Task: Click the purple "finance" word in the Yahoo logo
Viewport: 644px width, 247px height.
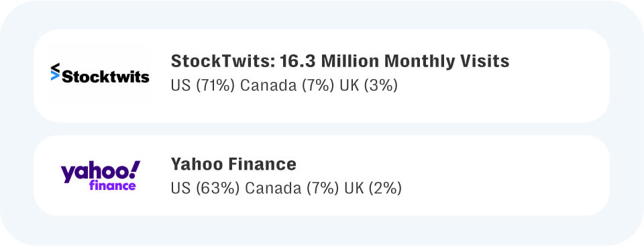Action: pyautogui.click(x=112, y=185)
